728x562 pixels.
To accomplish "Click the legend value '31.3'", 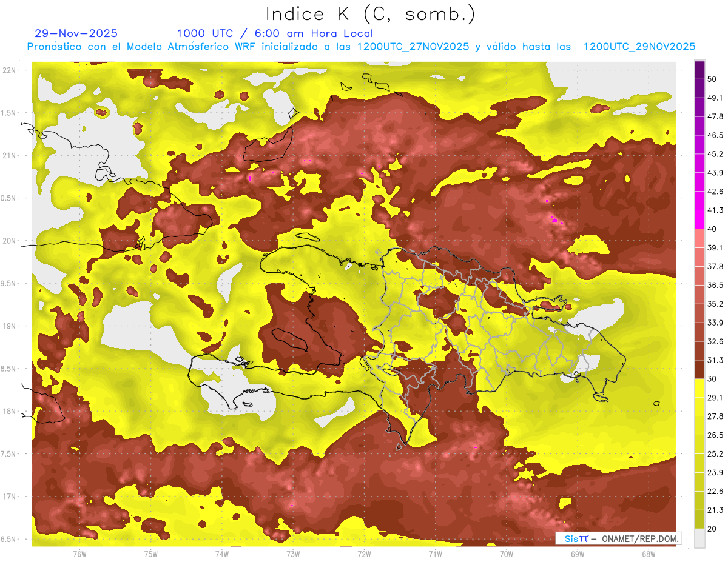I will point(715,360).
